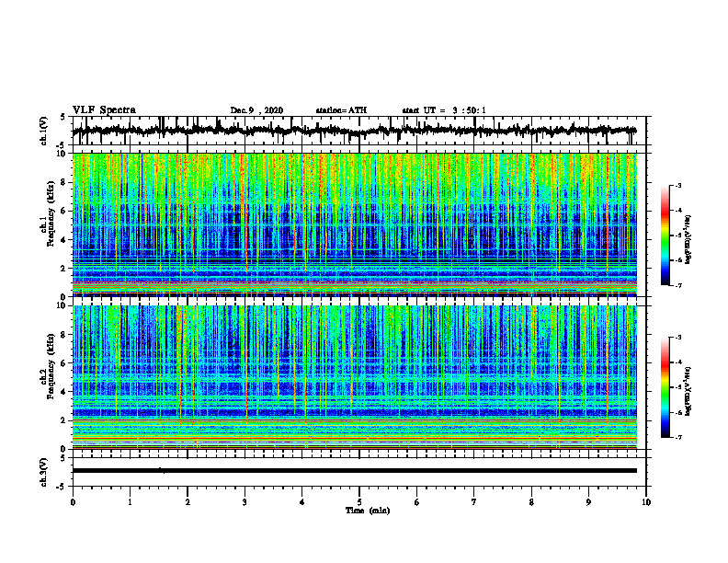The width and height of the screenshot is (728, 563).
Task: Click the ch.3 flat black waveform trace
Action: click(354, 471)
